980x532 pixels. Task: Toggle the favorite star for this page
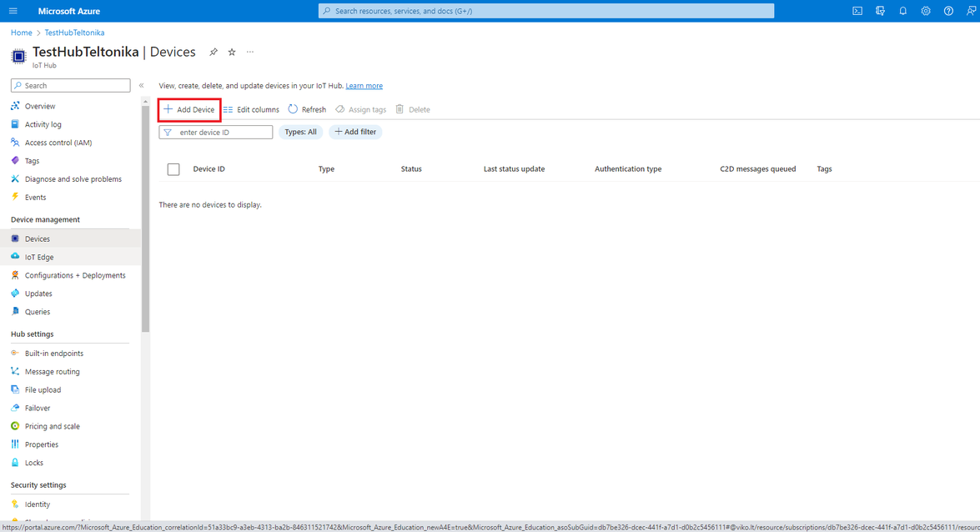(231, 52)
